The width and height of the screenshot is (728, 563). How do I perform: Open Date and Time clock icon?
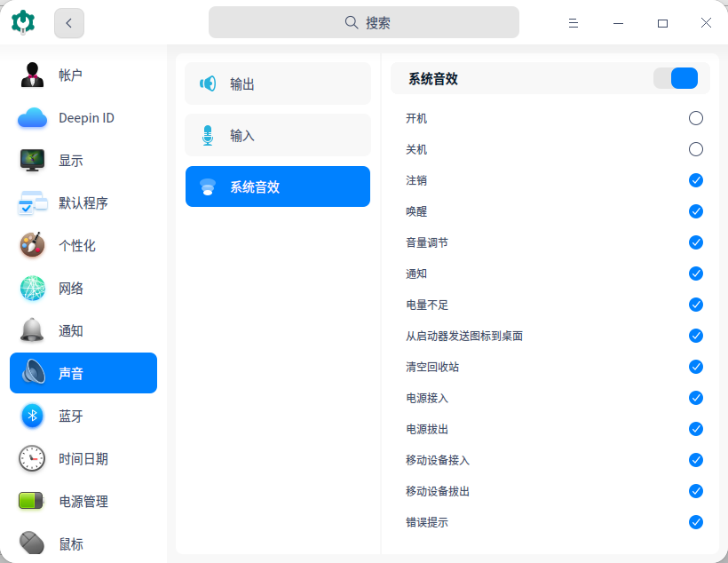point(33,459)
